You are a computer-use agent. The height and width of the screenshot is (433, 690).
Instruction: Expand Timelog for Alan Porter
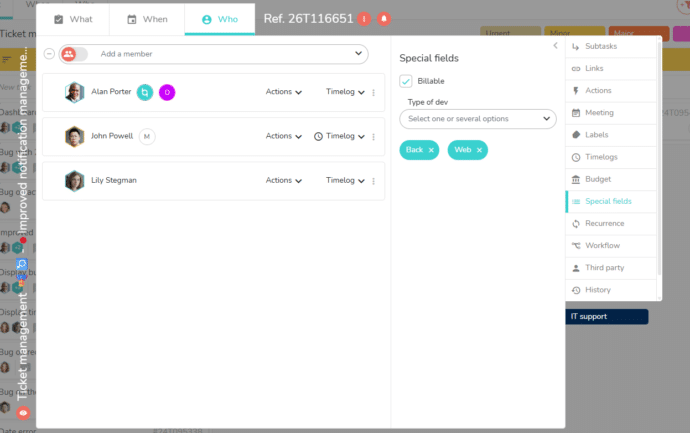pyautogui.click(x=345, y=92)
